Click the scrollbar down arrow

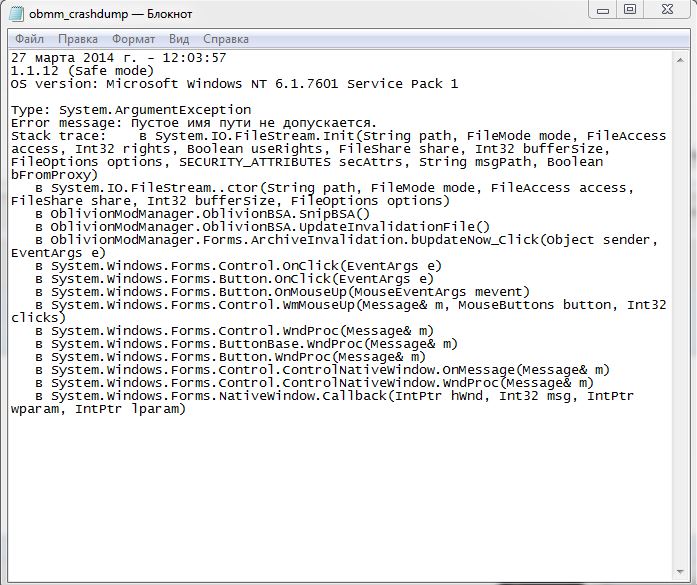680,572
